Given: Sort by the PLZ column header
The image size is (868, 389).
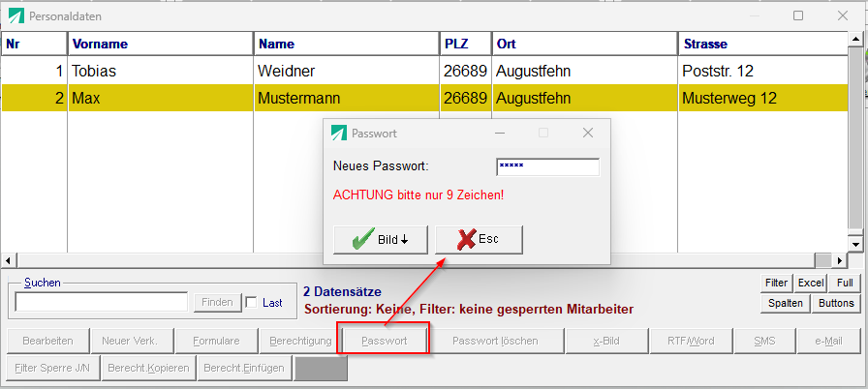Looking at the screenshot, I should [x=464, y=44].
